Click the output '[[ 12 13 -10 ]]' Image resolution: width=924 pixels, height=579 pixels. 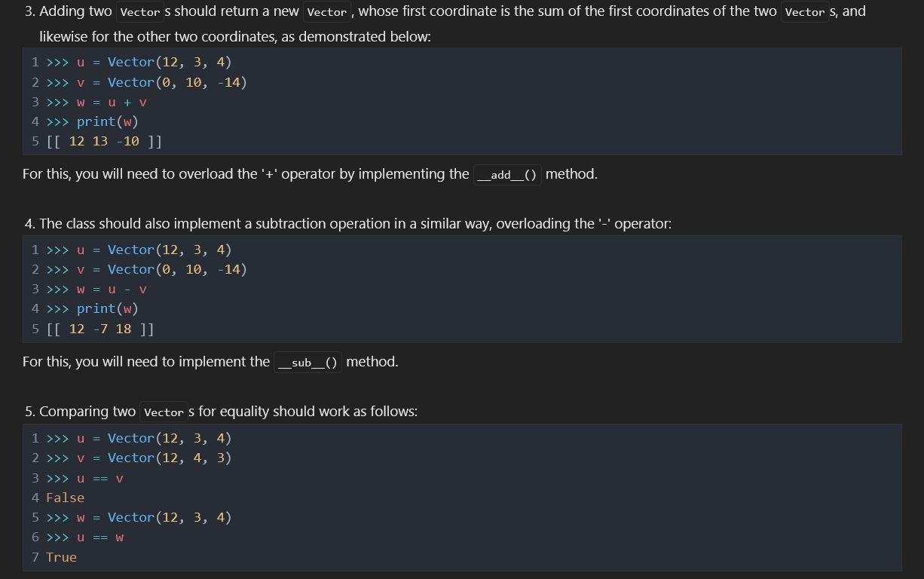104,142
